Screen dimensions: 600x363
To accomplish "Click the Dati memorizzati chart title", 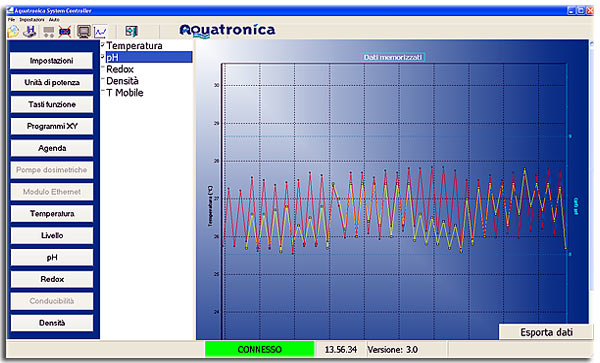I will [x=393, y=57].
